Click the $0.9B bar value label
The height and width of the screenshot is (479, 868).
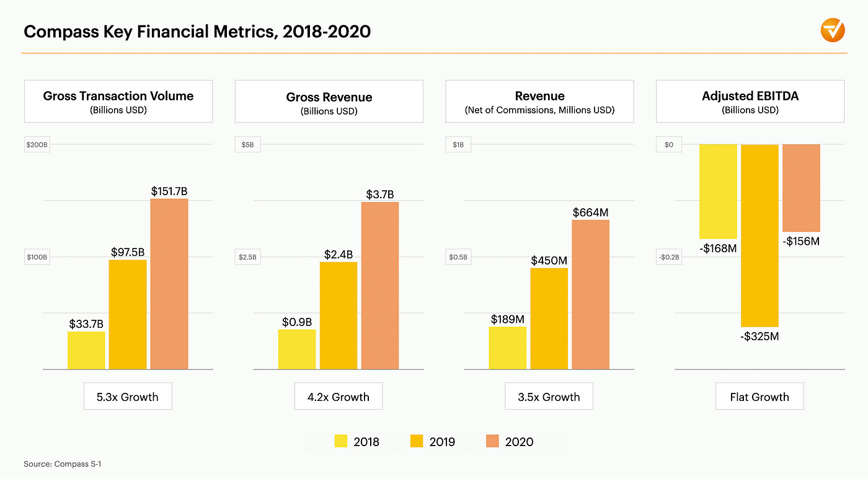point(297,322)
